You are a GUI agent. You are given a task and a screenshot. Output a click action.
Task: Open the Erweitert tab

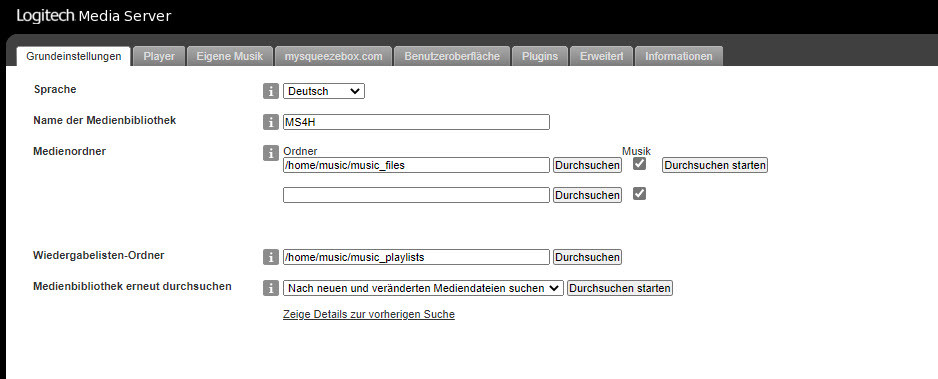coord(601,56)
